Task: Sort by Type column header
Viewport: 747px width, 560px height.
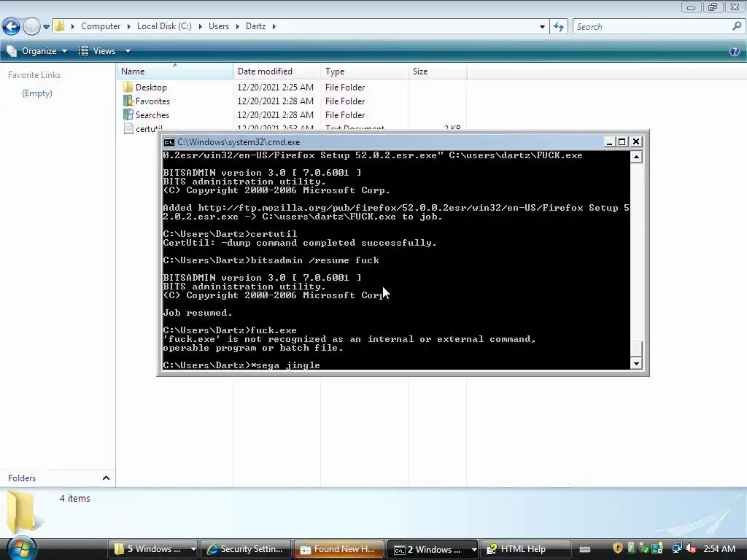Action: 365,71
